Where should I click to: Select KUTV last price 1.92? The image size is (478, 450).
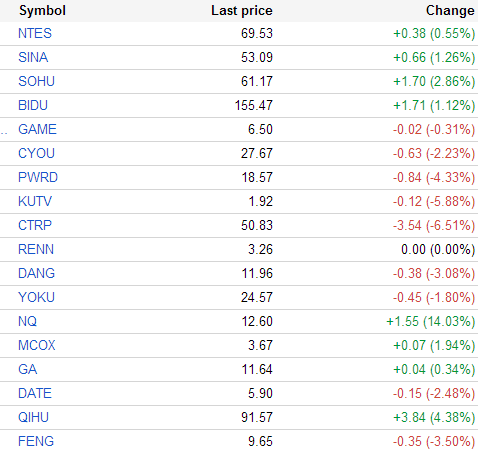261,201
